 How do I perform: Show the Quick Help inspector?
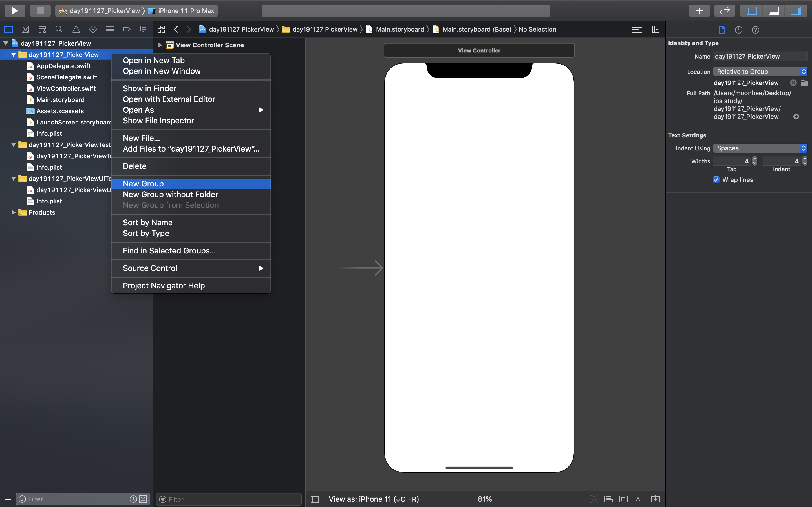[x=755, y=30]
